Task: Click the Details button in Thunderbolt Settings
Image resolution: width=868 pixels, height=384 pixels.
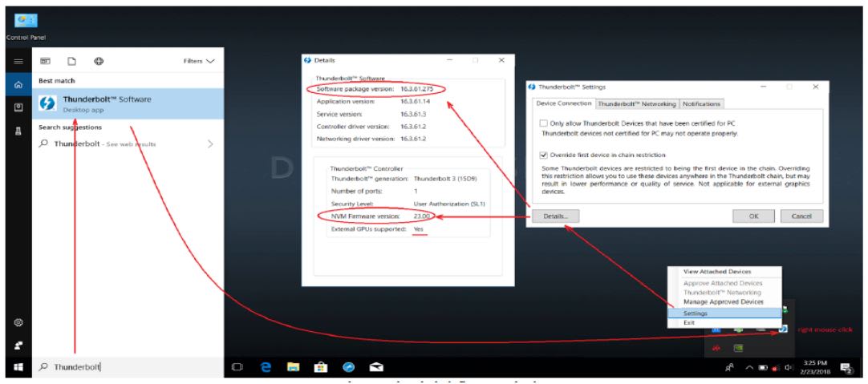Action: pyautogui.click(x=556, y=216)
